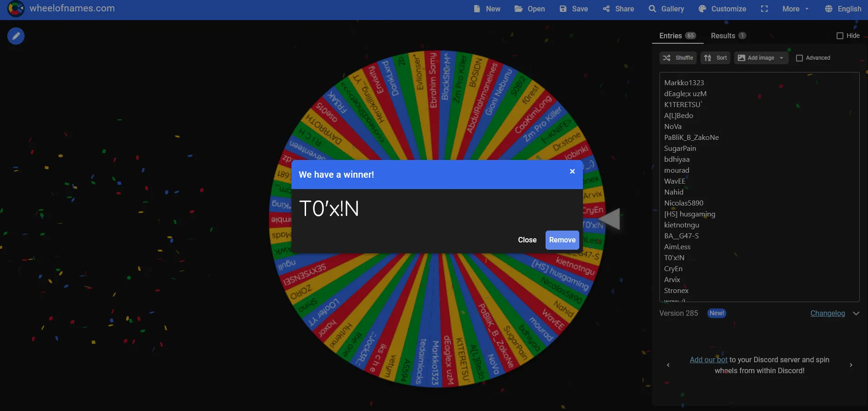Select the Entries tab
Screen dimensions: 868x411
[678, 36]
